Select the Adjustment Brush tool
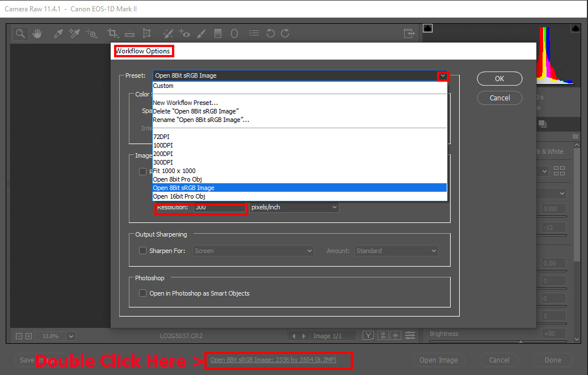 [x=202, y=33]
